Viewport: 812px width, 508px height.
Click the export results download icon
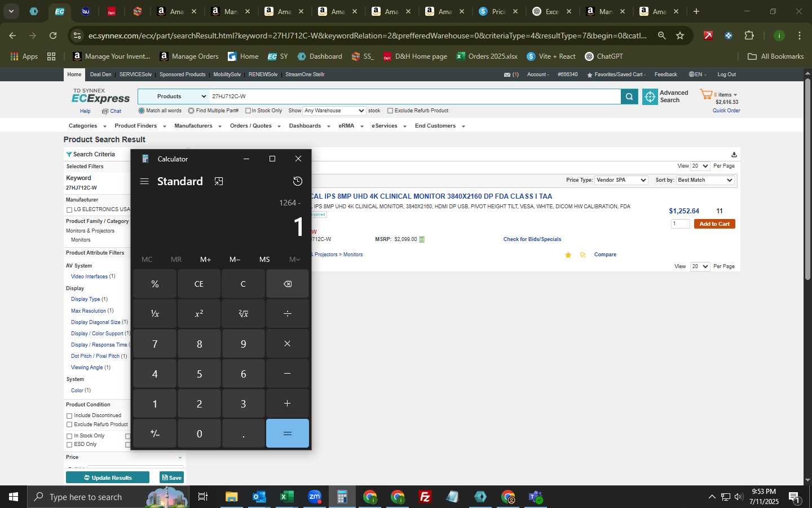point(734,155)
